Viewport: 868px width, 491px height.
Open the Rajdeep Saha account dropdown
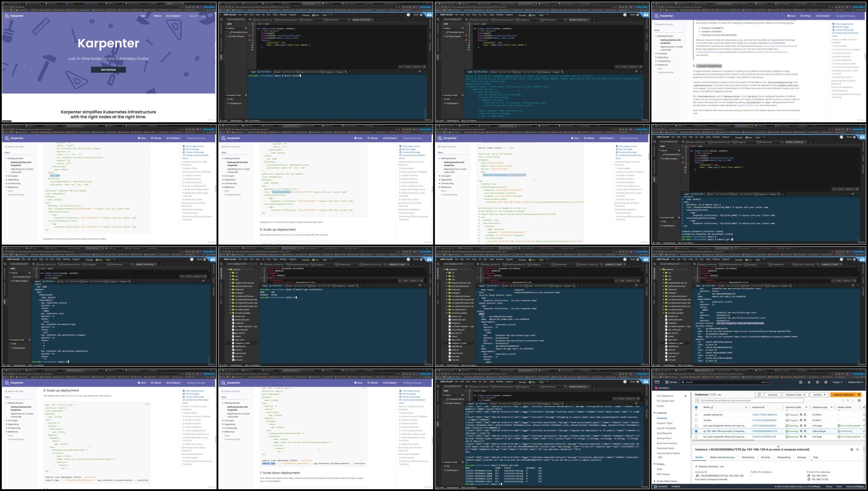(856, 382)
